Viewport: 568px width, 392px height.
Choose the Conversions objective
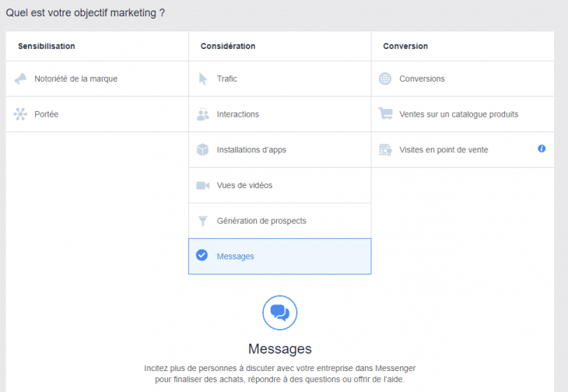(x=422, y=79)
